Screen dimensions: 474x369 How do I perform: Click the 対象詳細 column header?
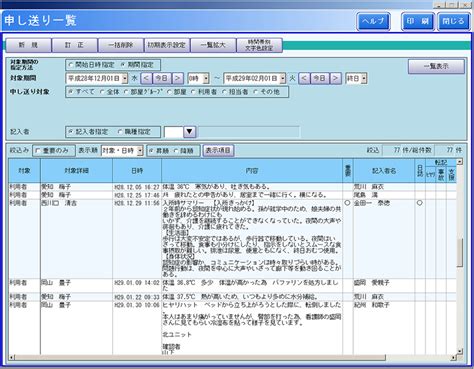(76, 171)
